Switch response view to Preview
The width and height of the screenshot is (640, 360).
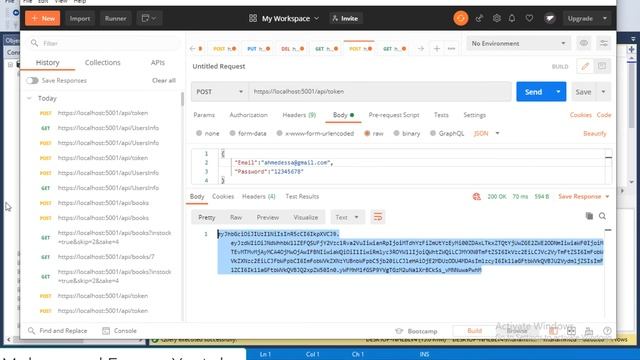pos(268,217)
